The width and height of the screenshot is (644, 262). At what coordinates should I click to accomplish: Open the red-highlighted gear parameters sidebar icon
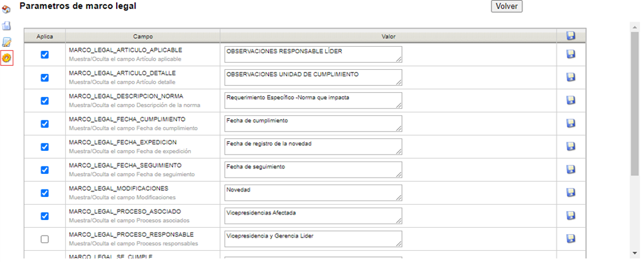6,58
